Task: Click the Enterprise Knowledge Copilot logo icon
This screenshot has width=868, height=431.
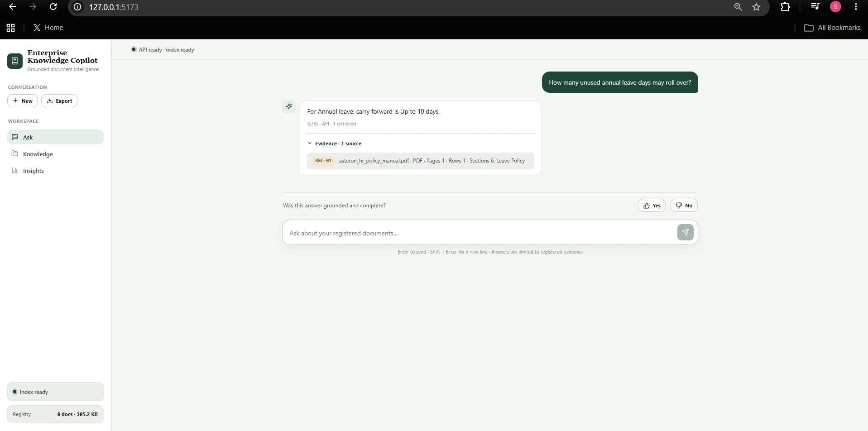Action: [15, 61]
